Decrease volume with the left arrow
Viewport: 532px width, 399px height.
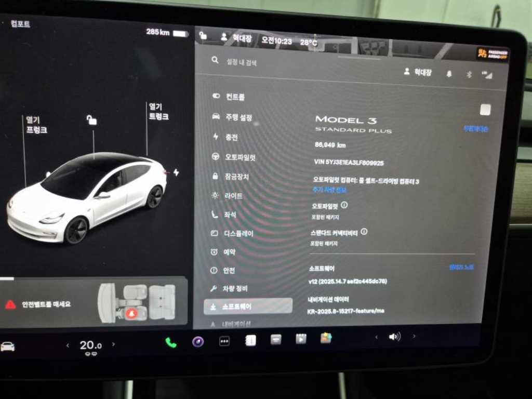coord(376,337)
